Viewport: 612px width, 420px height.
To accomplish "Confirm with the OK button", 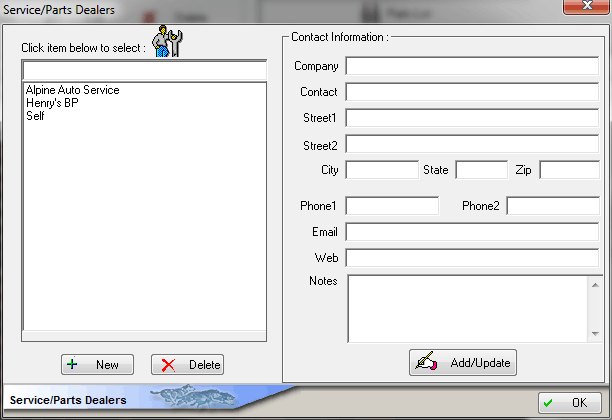I will [570, 402].
